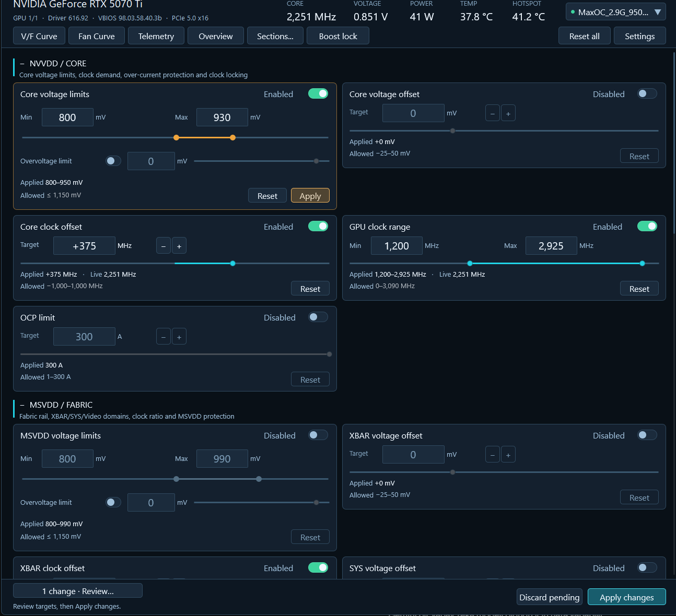Enable MSVDD voltage limits toggle
The height and width of the screenshot is (616, 676).
coord(318,435)
